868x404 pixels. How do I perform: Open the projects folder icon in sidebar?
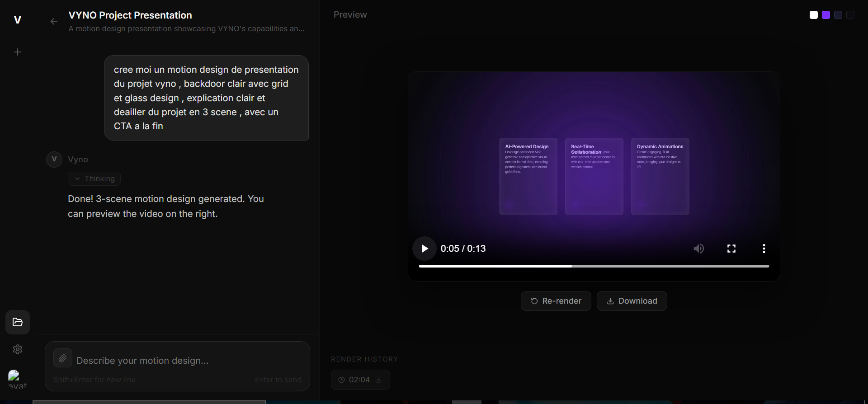pyautogui.click(x=18, y=322)
